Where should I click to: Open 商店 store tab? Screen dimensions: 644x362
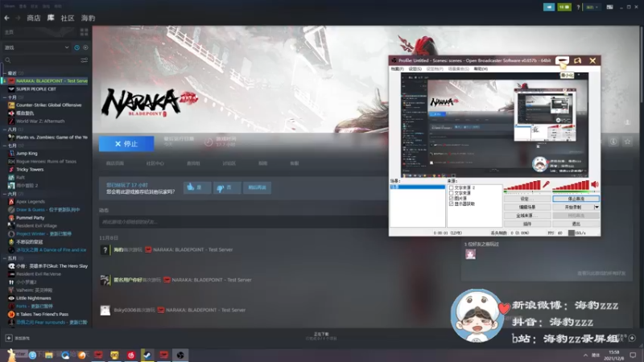click(34, 18)
